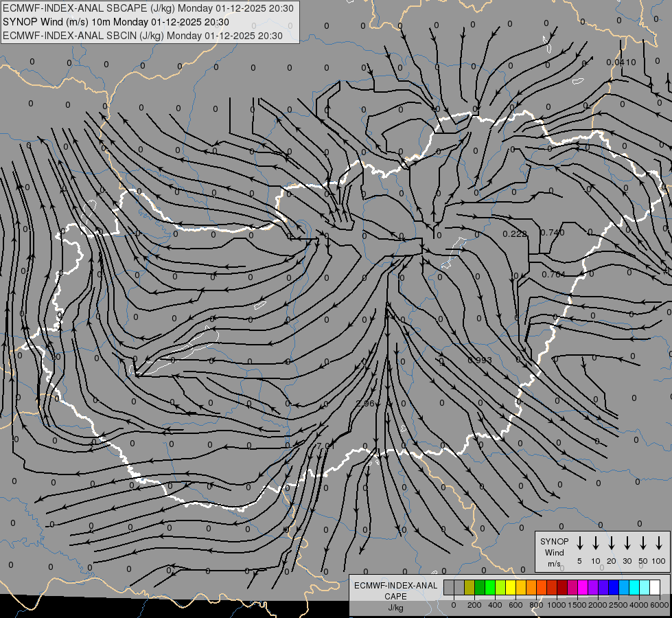Click the 2000 tick label on CAPE scale

(598, 605)
